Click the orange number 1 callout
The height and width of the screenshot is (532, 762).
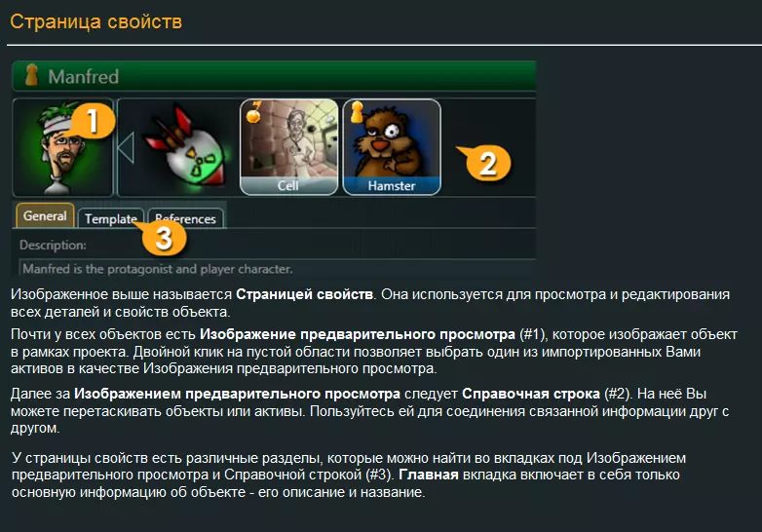[x=93, y=121]
